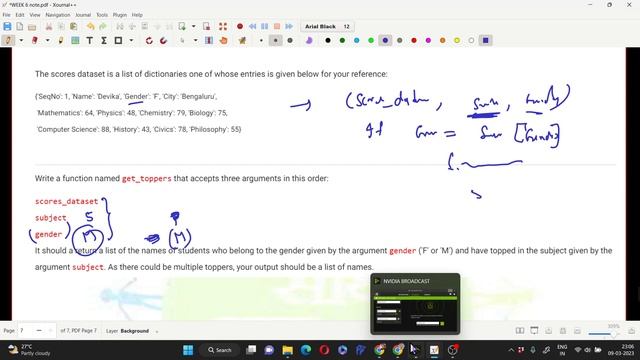Click the Windows Start button
Screen dimensions: 640x360
188,350
